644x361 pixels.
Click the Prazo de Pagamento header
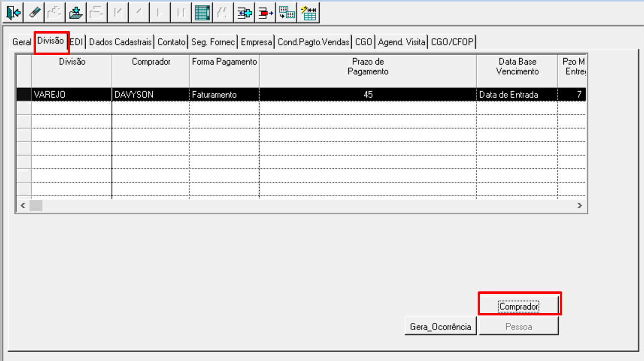pyautogui.click(x=368, y=71)
